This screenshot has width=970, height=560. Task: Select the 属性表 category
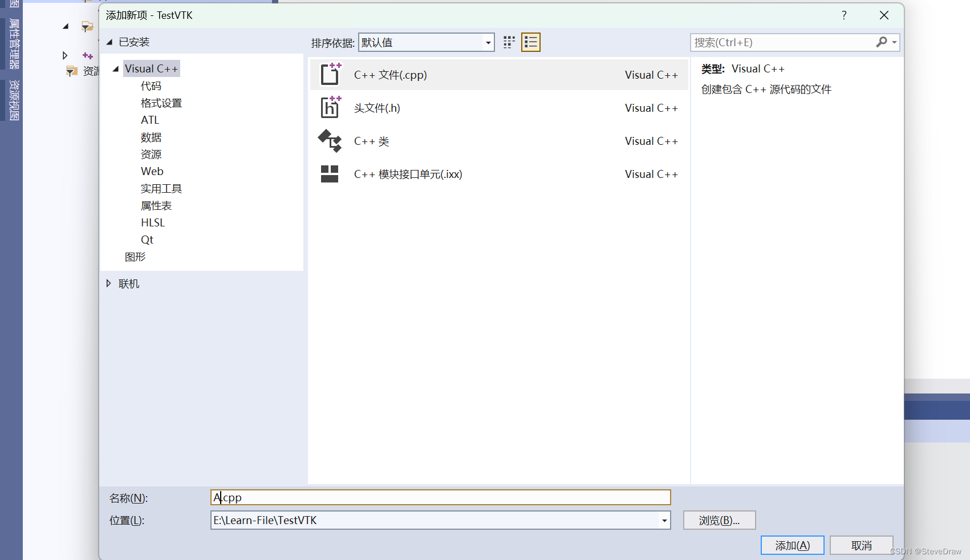point(156,206)
